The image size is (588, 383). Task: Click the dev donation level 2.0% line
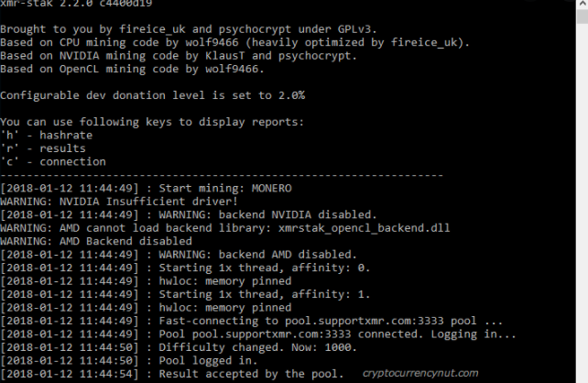(153, 95)
